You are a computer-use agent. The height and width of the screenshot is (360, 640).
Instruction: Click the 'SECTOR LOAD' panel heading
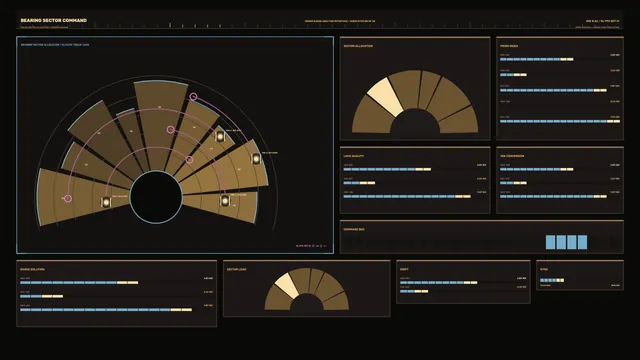point(237,269)
